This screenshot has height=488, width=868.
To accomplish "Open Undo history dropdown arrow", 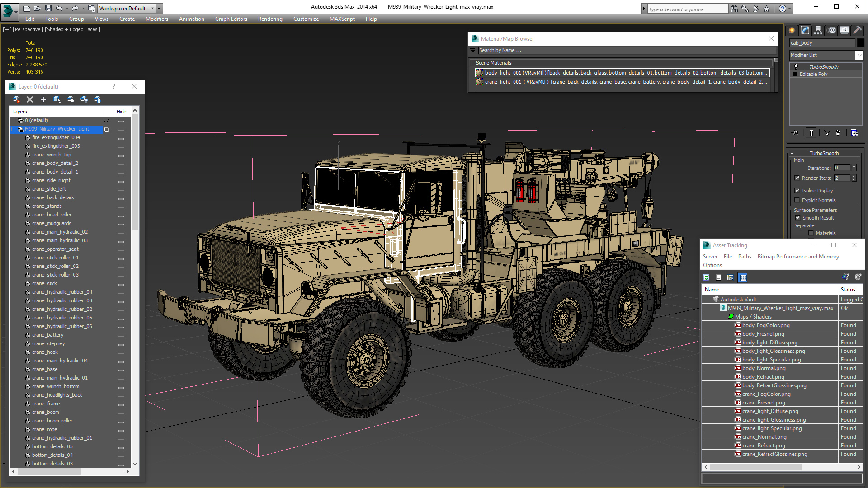I will click(x=67, y=8).
